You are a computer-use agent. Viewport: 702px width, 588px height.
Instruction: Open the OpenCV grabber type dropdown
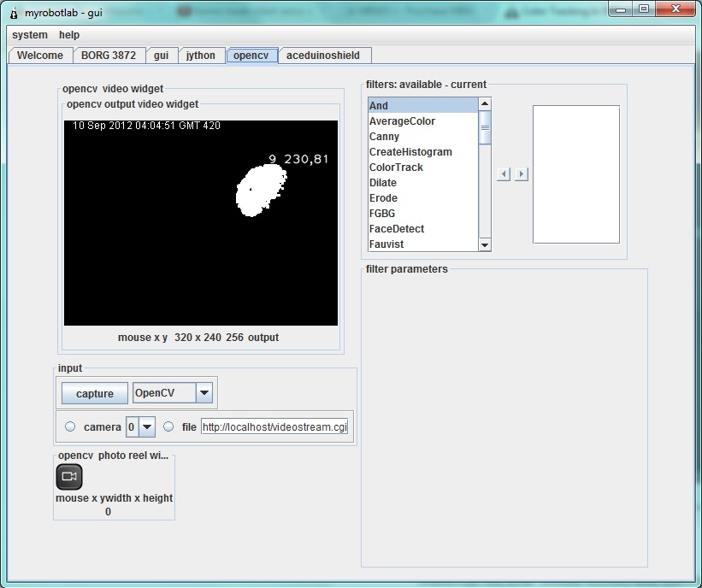click(204, 393)
